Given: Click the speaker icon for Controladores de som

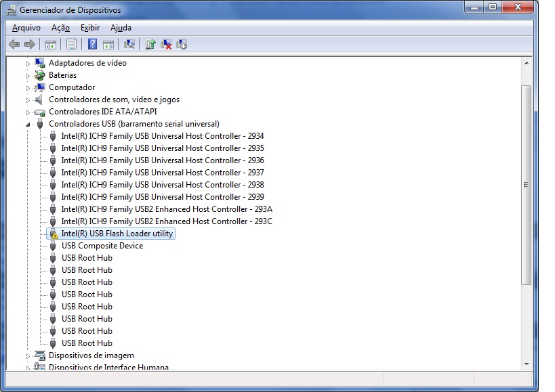Looking at the screenshot, I should coord(39,100).
